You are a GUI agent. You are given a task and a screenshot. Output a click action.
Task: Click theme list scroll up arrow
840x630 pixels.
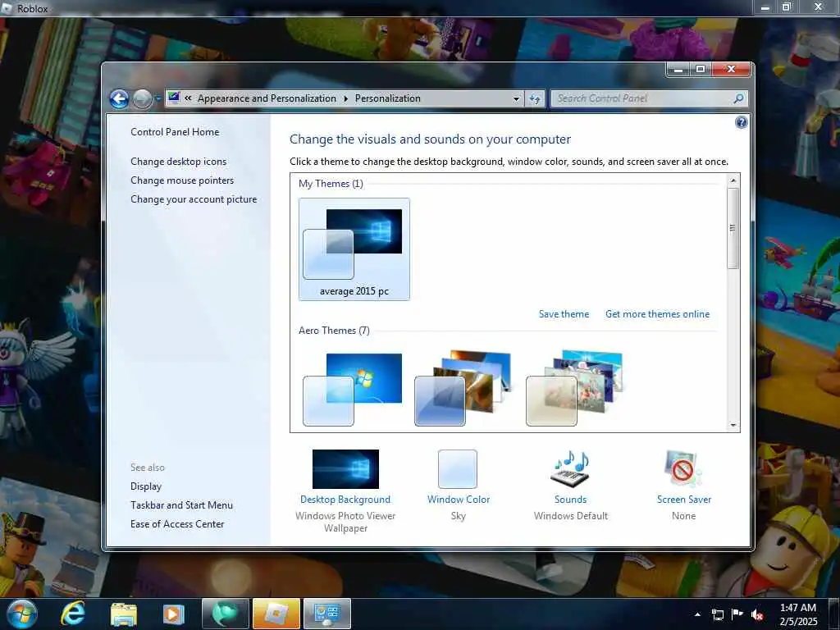(733, 180)
